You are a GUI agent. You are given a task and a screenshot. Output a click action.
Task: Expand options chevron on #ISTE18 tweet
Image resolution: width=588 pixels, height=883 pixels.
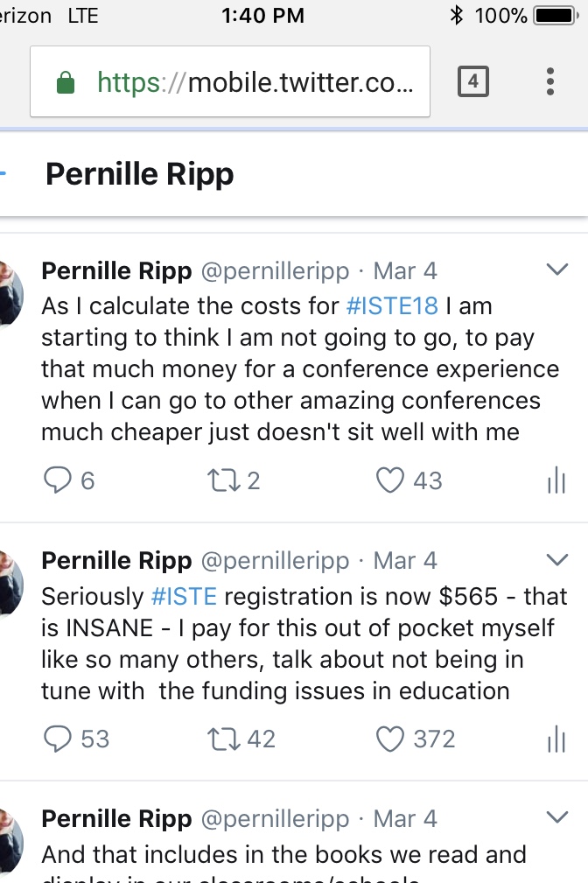(x=557, y=270)
